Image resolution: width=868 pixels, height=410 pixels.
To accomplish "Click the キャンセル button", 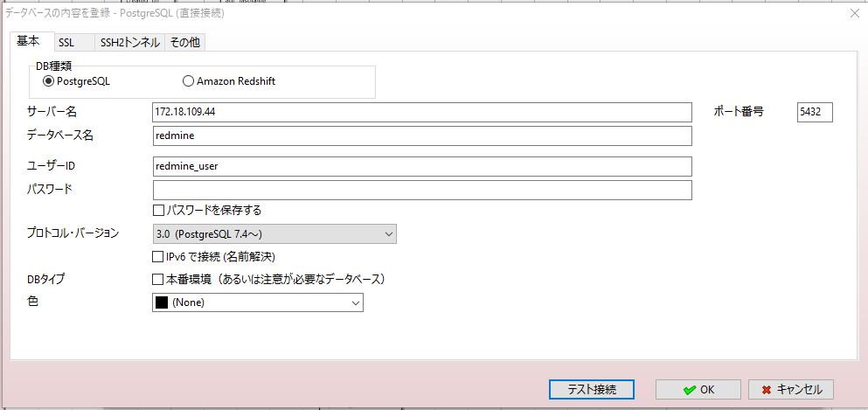I will (x=790, y=390).
